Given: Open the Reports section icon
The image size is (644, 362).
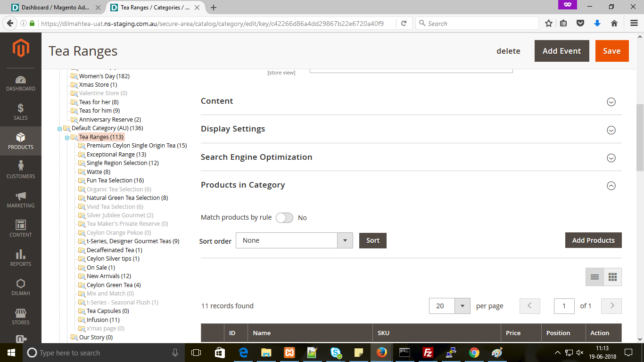Looking at the screenshot, I should tap(20, 257).
